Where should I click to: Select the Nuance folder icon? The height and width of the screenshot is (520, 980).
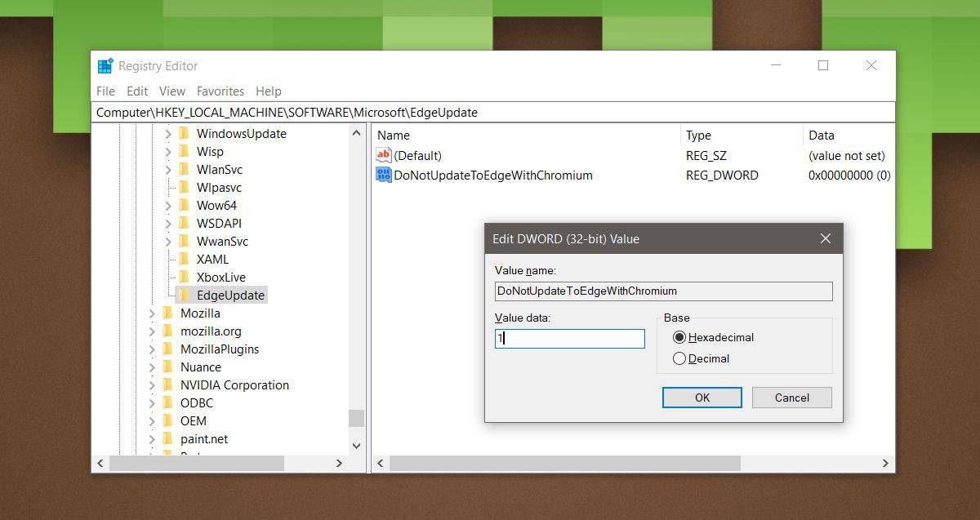tap(167, 367)
